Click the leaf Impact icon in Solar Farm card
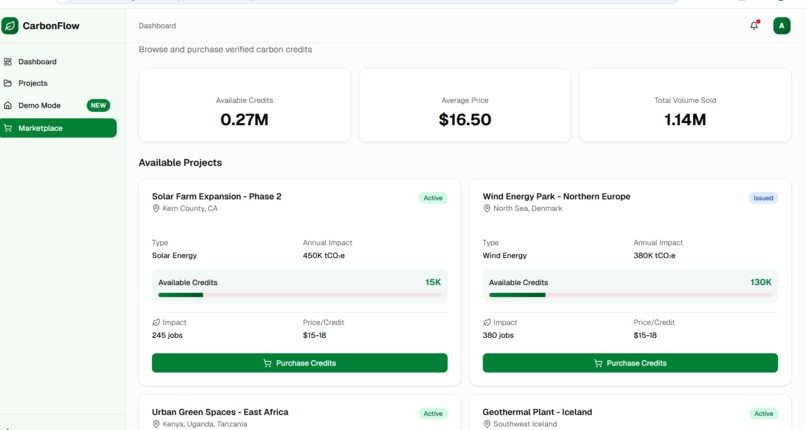This screenshot has width=806, height=430. coord(156,323)
